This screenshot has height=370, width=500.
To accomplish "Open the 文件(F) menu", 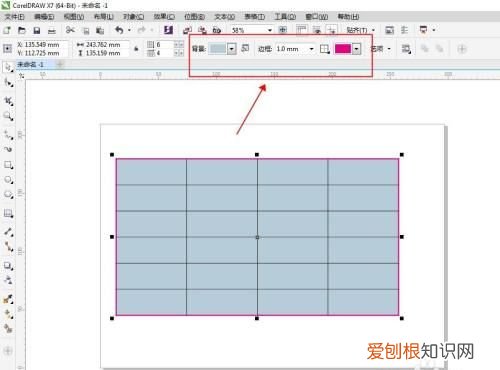I will (x=15, y=16).
